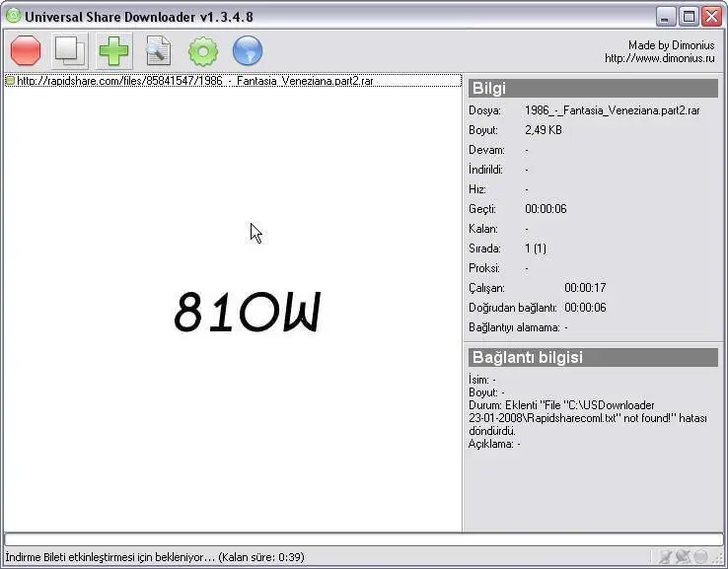Viewport: 728px width, 569px height.
Task: Open the http://www.dimonius.ru link
Action: coord(659,58)
